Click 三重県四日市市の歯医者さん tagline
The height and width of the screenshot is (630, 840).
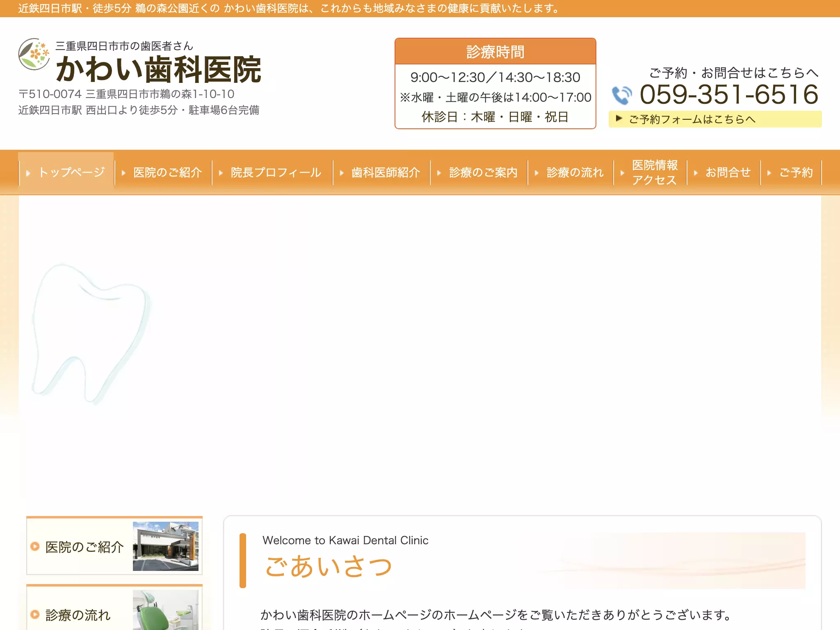(124, 46)
